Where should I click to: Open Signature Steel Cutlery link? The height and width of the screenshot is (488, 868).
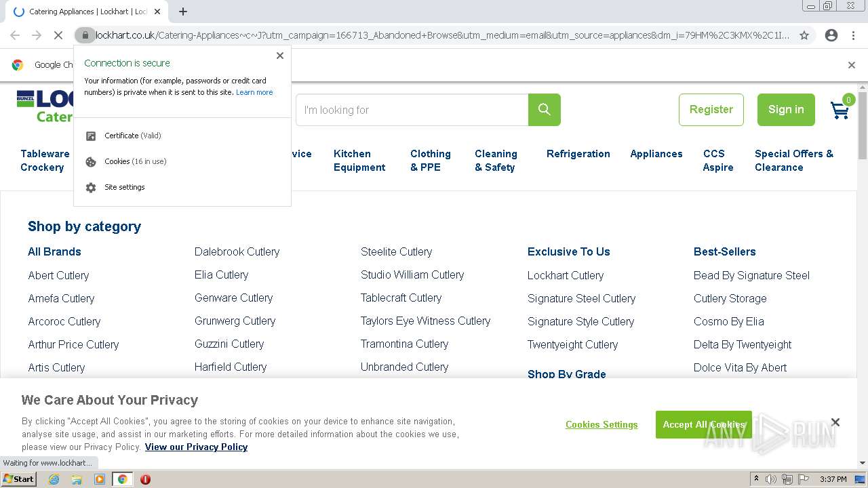click(x=582, y=298)
